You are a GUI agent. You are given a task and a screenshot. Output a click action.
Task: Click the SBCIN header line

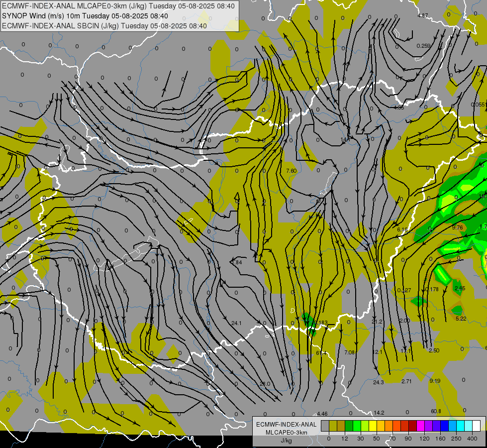[x=104, y=26]
